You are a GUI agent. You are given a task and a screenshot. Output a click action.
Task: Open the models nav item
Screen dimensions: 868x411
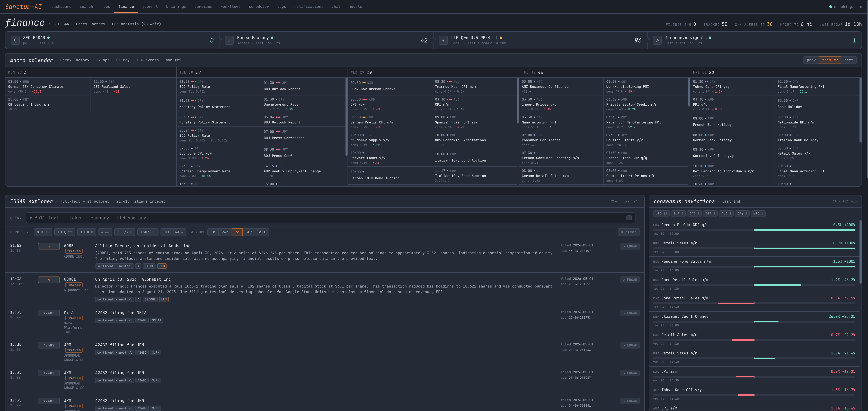click(x=355, y=7)
